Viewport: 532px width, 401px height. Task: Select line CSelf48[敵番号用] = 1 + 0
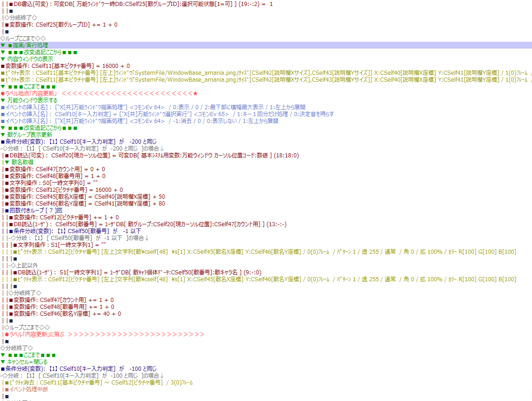click(x=55, y=176)
